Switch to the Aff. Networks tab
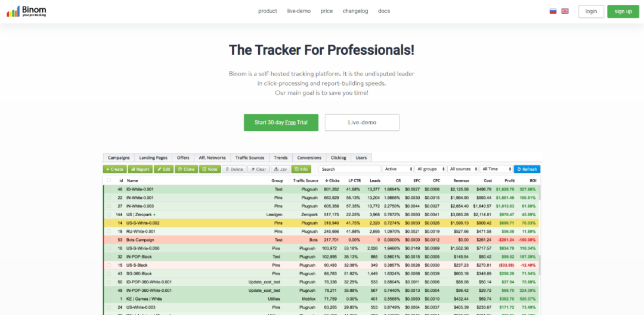644x315 pixels. 212,157
